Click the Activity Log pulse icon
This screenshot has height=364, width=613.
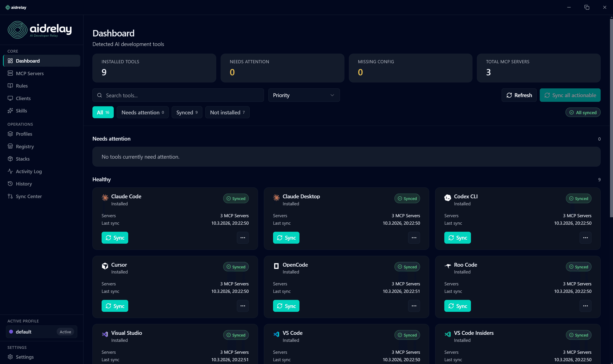(x=10, y=171)
